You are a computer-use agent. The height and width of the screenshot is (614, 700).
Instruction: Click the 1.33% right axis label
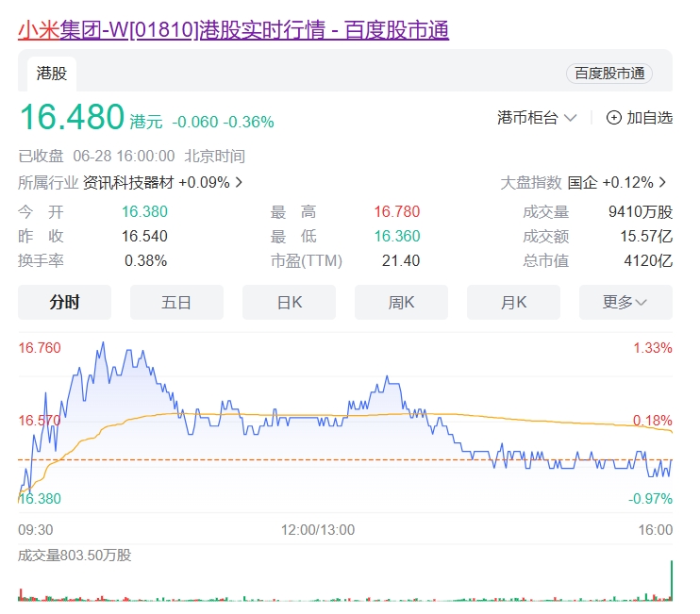pos(653,348)
